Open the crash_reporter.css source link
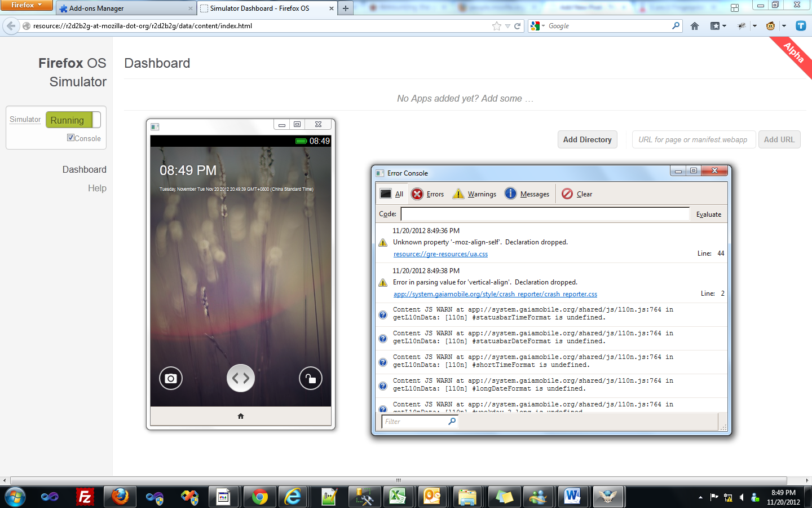Screen dimensions: 812x508 coord(495,294)
